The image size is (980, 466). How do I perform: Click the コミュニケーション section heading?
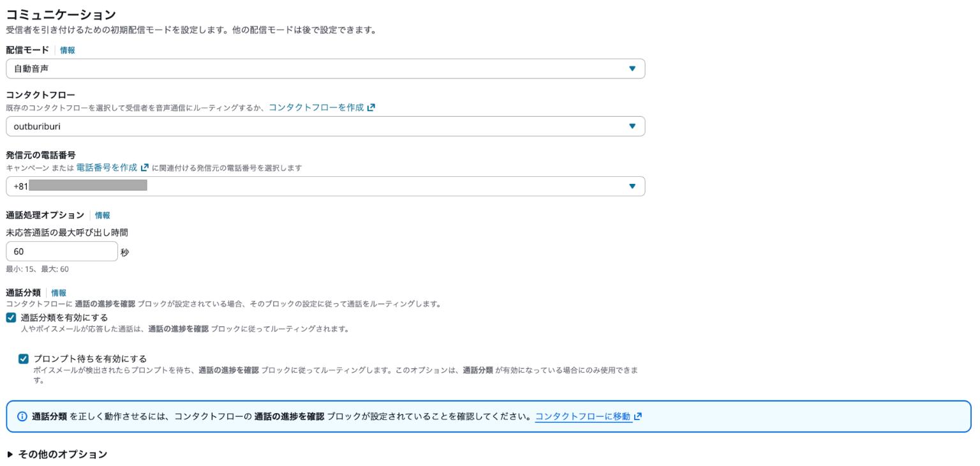coord(61,14)
